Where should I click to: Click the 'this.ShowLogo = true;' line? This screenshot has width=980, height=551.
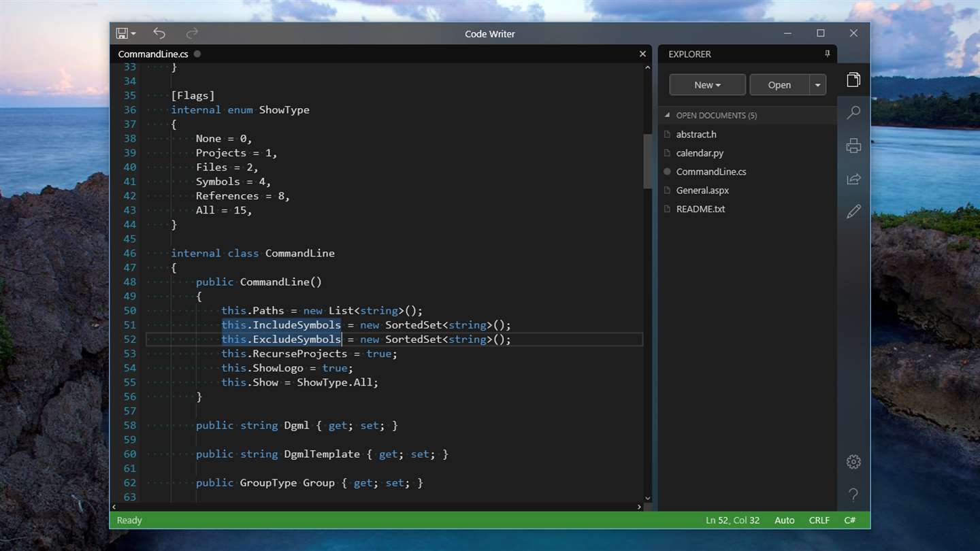click(x=287, y=368)
